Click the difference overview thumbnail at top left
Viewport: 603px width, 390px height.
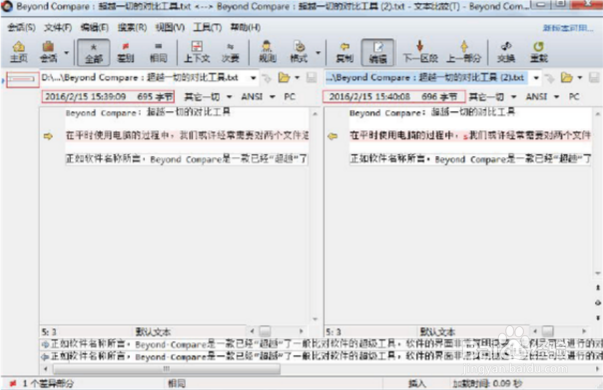click(22, 79)
